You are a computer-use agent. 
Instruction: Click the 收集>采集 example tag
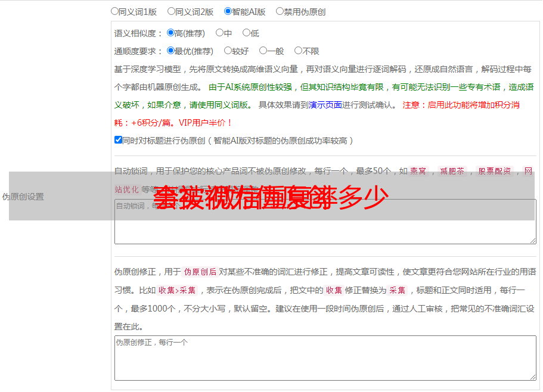[x=177, y=291]
